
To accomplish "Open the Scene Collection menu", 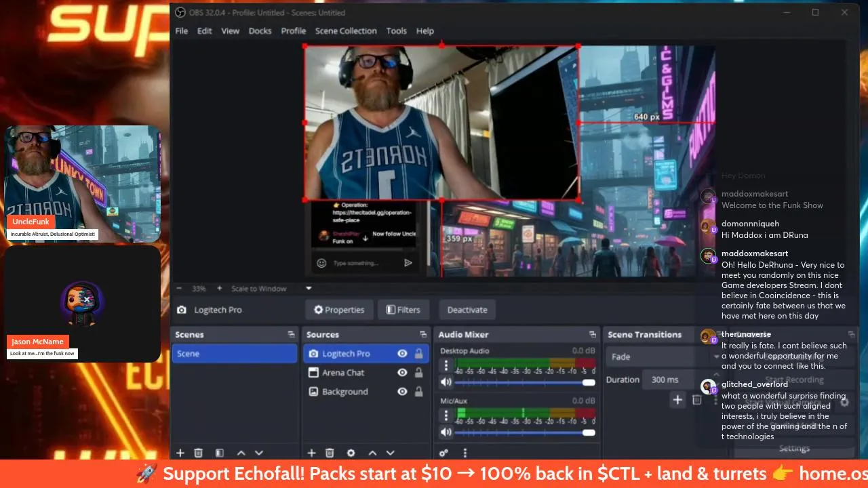I will 346,31.
